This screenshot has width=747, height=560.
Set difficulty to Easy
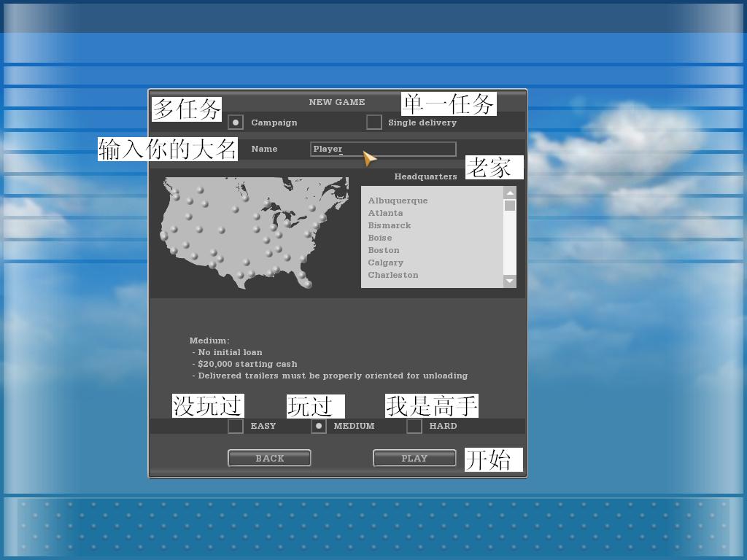click(x=236, y=426)
